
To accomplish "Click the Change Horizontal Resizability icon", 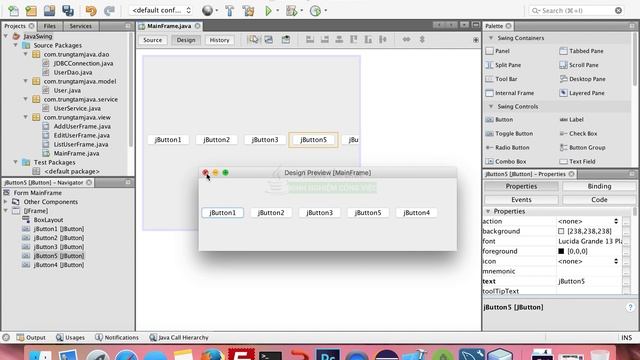I will (407, 40).
